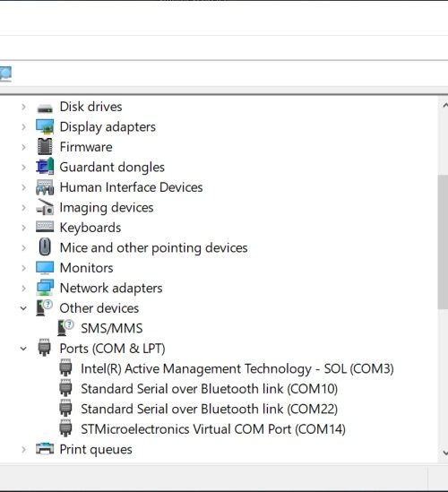
Task: Click the unknown SMS/MMS device icon
Action: pyautogui.click(x=66, y=328)
